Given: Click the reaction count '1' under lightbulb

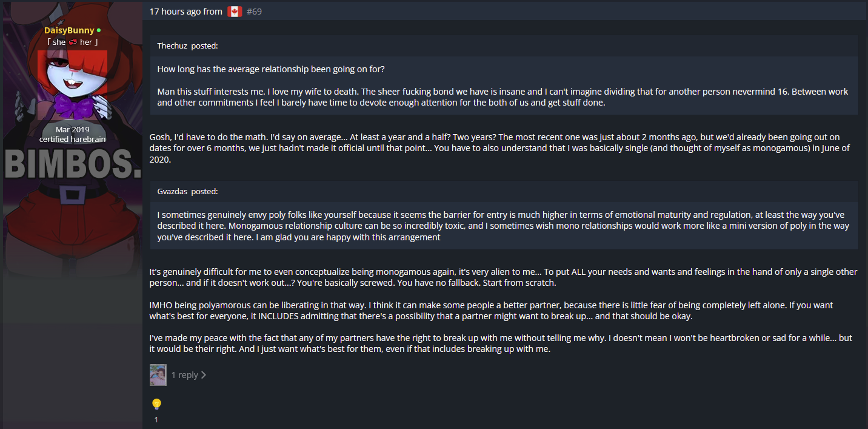Looking at the screenshot, I should [156, 419].
